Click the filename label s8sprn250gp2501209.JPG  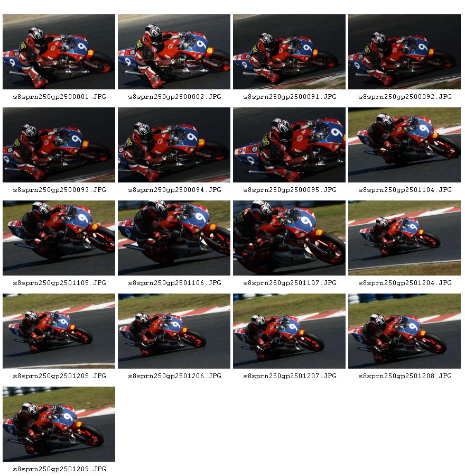pos(60,469)
